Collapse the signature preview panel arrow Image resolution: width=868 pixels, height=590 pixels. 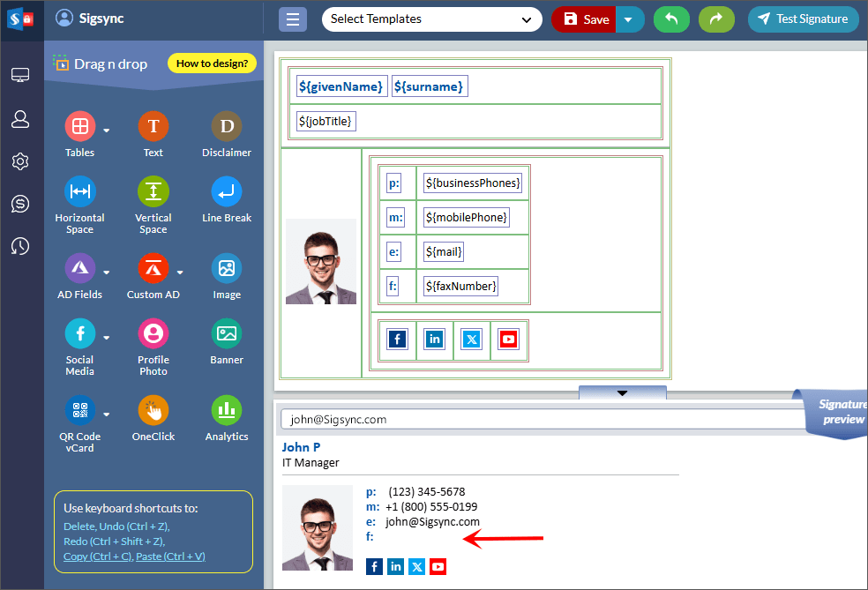click(x=622, y=392)
